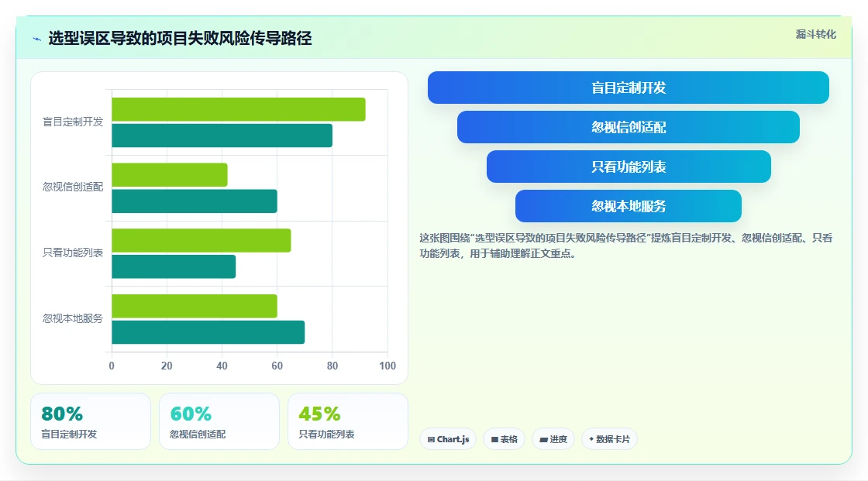Click the description paragraph starting 这张图围绕
The width and height of the screenshot is (868, 481).
coord(625,246)
